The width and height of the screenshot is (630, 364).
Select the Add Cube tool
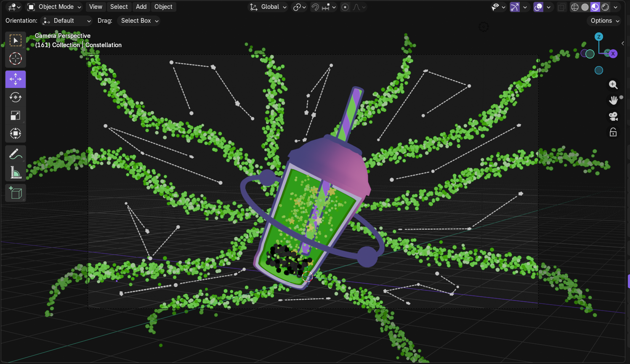pyautogui.click(x=16, y=193)
